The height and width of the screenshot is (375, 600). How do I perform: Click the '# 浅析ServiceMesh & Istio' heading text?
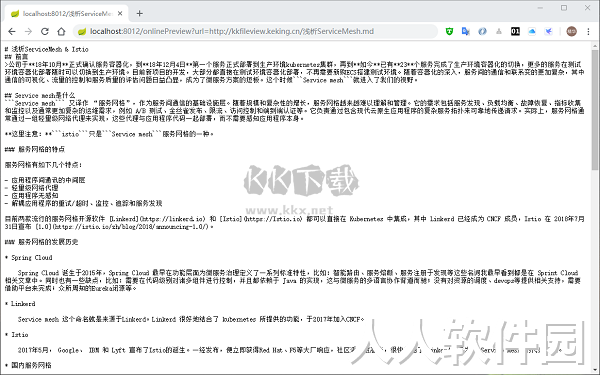(46, 49)
